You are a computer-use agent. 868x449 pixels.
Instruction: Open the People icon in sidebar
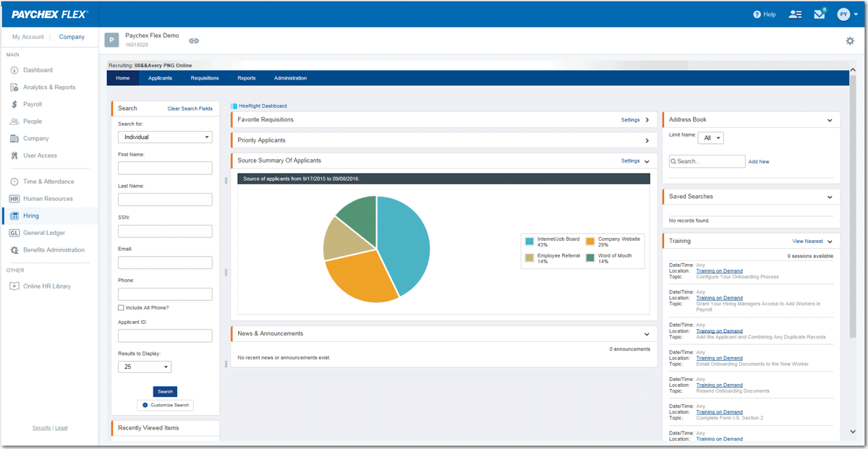click(14, 121)
